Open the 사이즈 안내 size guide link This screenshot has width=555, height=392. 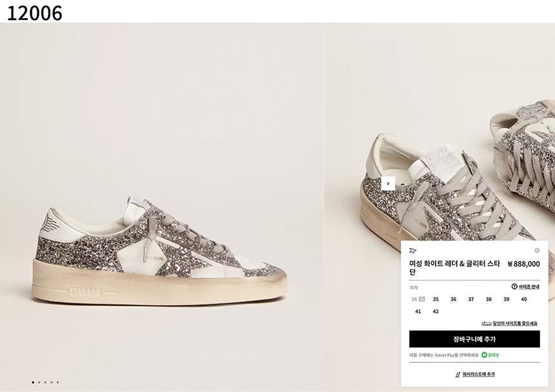[x=529, y=286]
